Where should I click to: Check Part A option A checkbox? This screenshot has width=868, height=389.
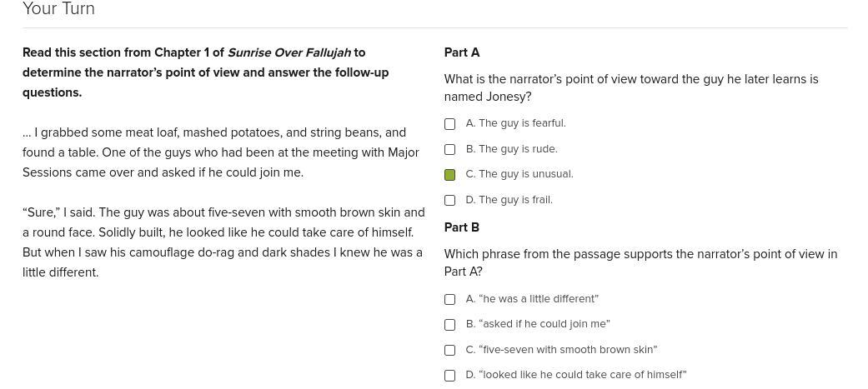pyautogui.click(x=449, y=124)
